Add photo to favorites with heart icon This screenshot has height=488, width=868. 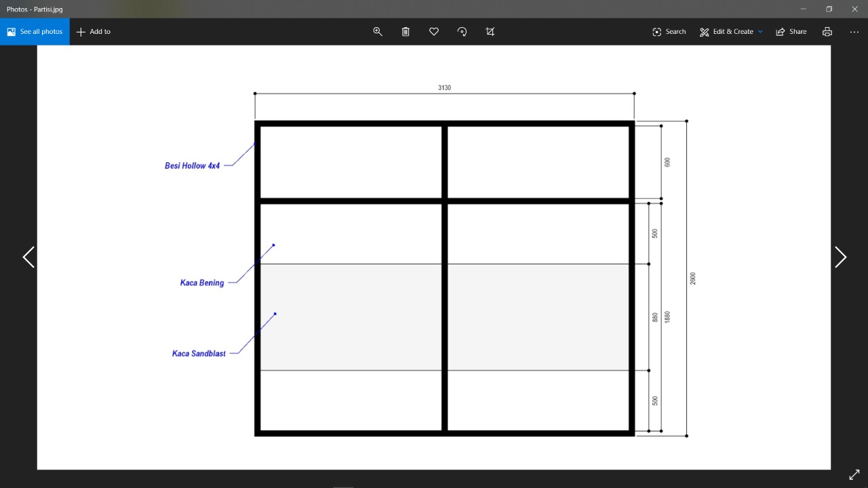point(434,32)
